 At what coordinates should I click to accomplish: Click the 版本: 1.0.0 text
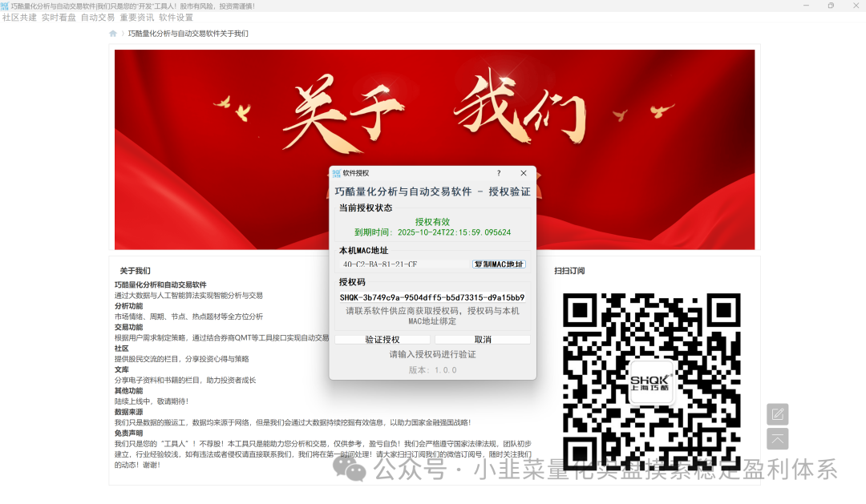click(432, 370)
